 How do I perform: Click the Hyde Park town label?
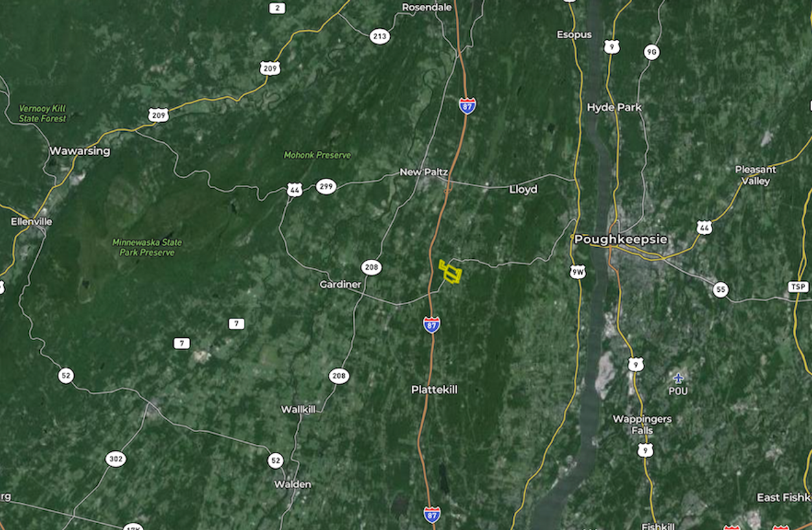click(x=614, y=107)
